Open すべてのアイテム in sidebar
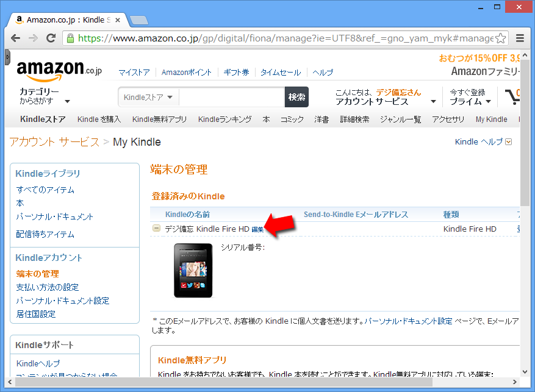Image resolution: width=535 pixels, height=392 pixels. (45, 190)
